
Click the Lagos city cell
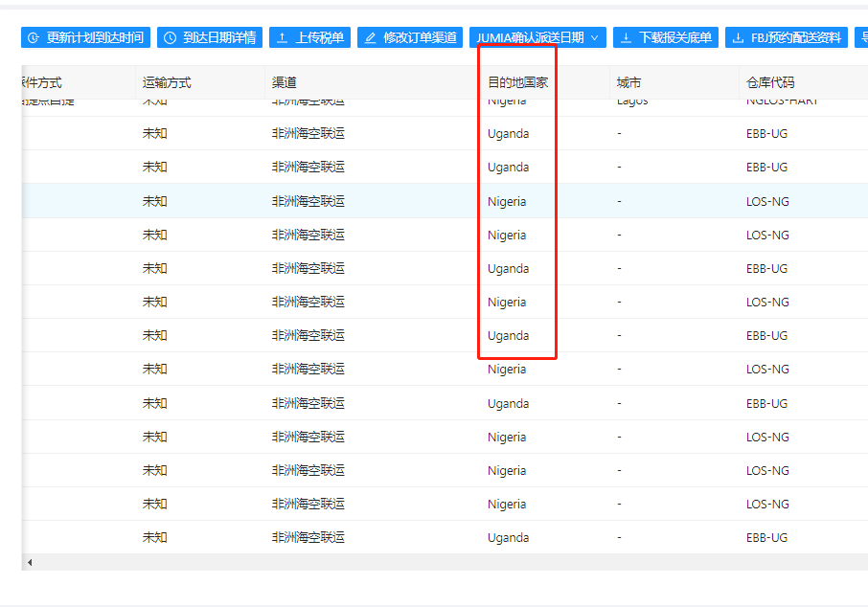(x=632, y=101)
